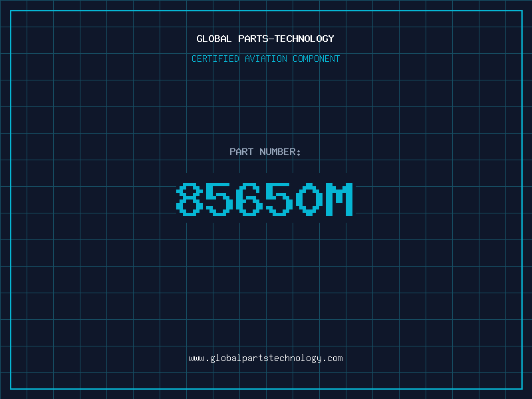Click the GLOBAL PARTS-TECHNOLOGY heading
Screen dimensions: 532x399
[x=265, y=39]
